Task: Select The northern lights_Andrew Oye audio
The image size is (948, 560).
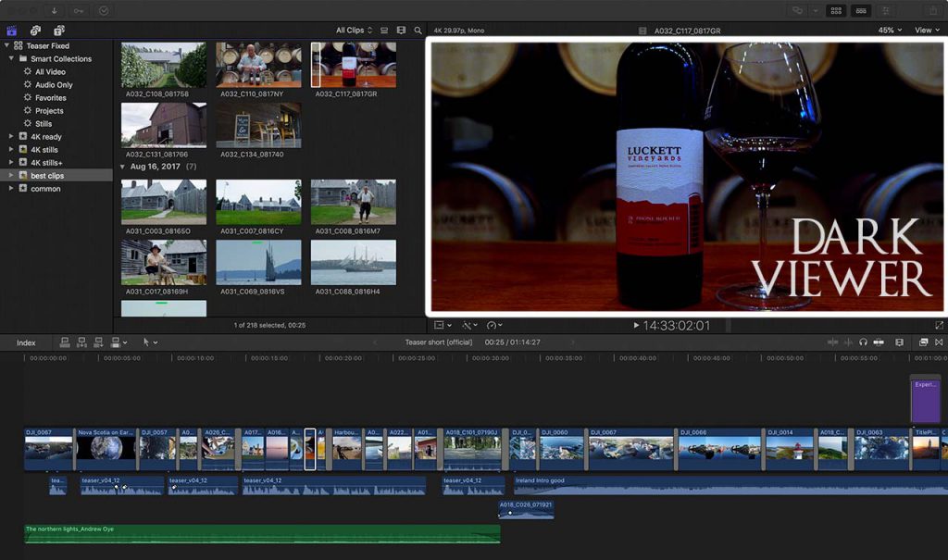Action: coord(262,534)
